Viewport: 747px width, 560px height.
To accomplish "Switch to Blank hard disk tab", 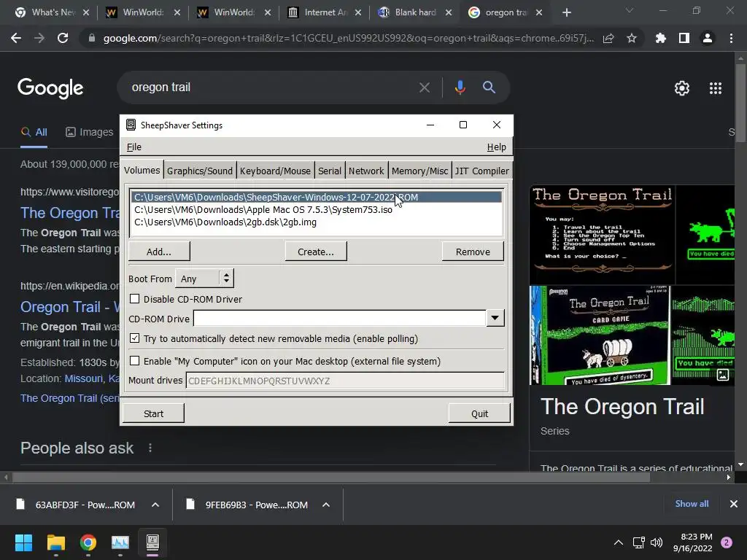I will point(415,12).
